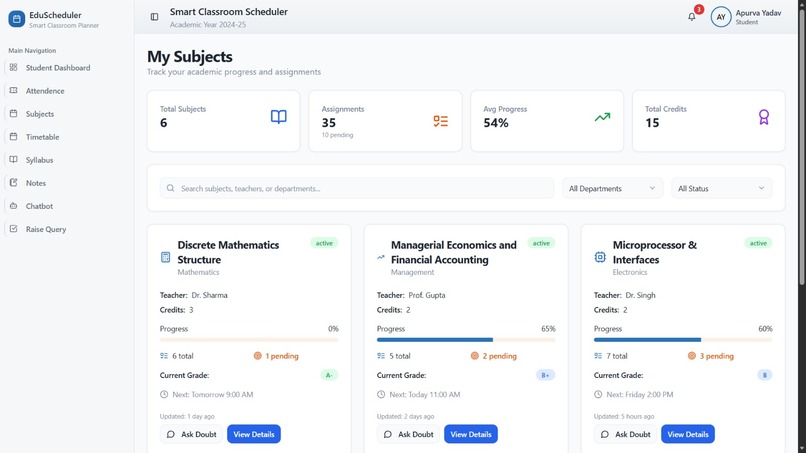Click the Total Subjects book icon
Image resolution: width=806 pixels, height=453 pixels.
279,117
